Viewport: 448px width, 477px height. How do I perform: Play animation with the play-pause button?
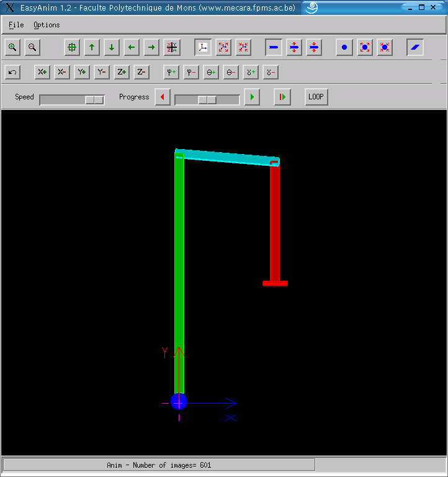[282, 97]
